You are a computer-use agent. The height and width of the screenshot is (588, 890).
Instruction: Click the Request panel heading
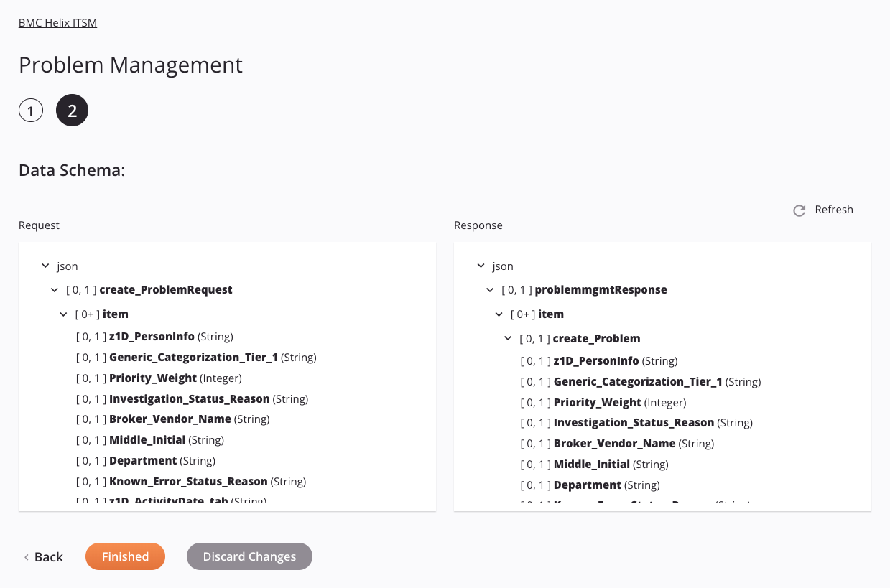[x=39, y=225]
